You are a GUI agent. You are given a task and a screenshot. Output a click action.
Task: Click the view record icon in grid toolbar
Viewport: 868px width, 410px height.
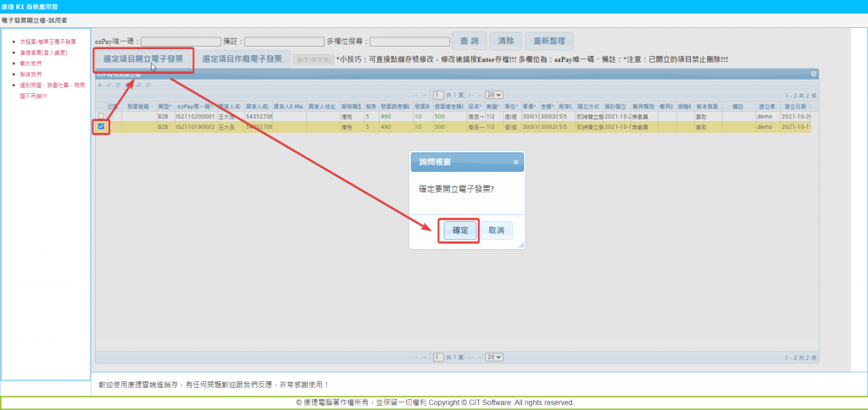(x=118, y=85)
